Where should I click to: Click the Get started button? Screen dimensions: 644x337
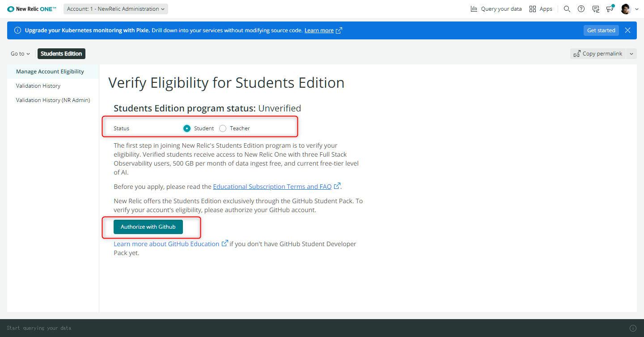click(x=601, y=30)
